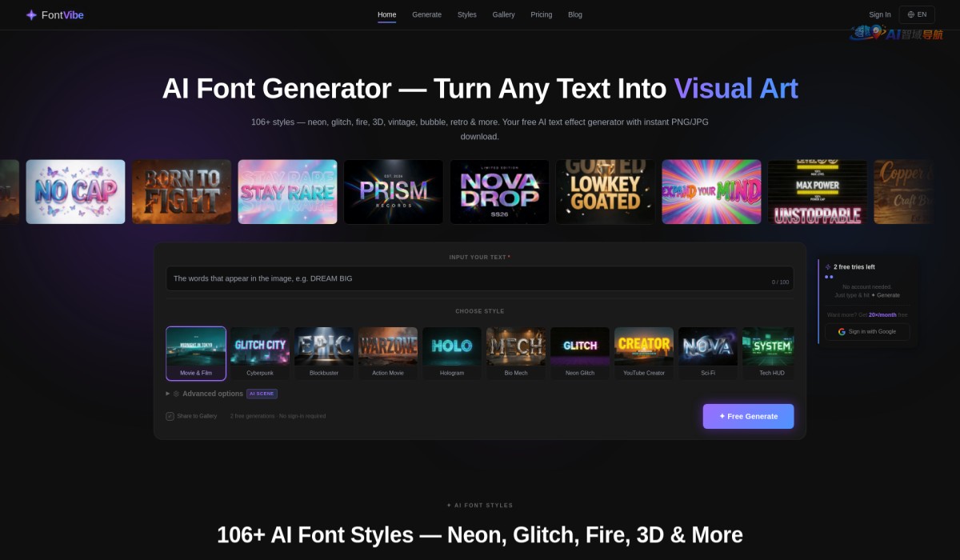Click the 106+ AI Font Styles heading

[480, 534]
